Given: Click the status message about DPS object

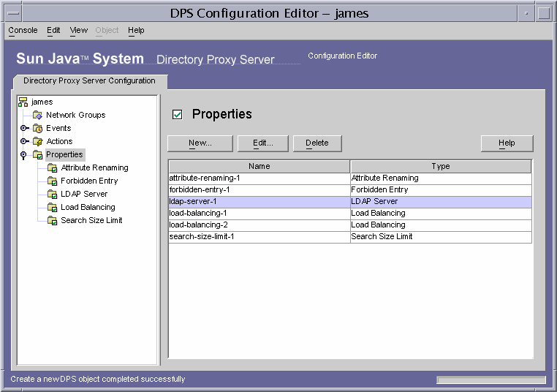Looking at the screenshot, I should [98, 380].
